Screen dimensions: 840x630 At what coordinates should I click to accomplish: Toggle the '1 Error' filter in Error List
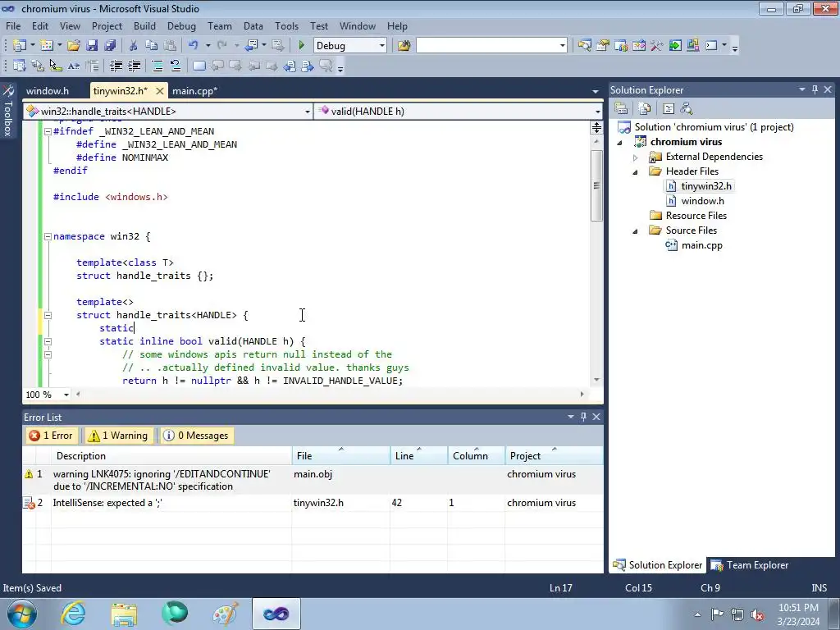pyautogui.click(x=51, y=436)
